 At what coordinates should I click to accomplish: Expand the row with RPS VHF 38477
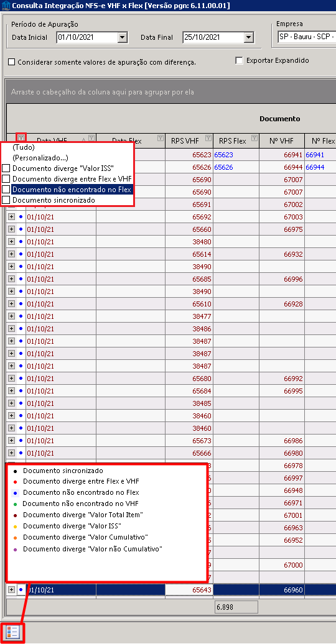[x=12, y=316]
